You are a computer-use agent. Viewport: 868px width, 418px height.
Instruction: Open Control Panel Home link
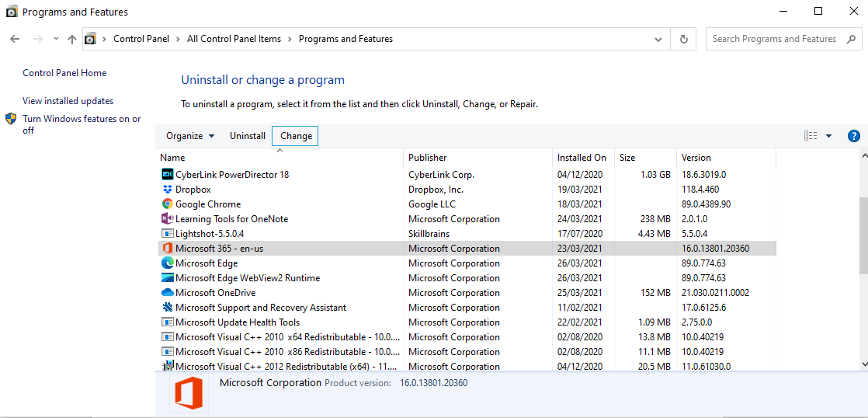(x=64, y=73)
